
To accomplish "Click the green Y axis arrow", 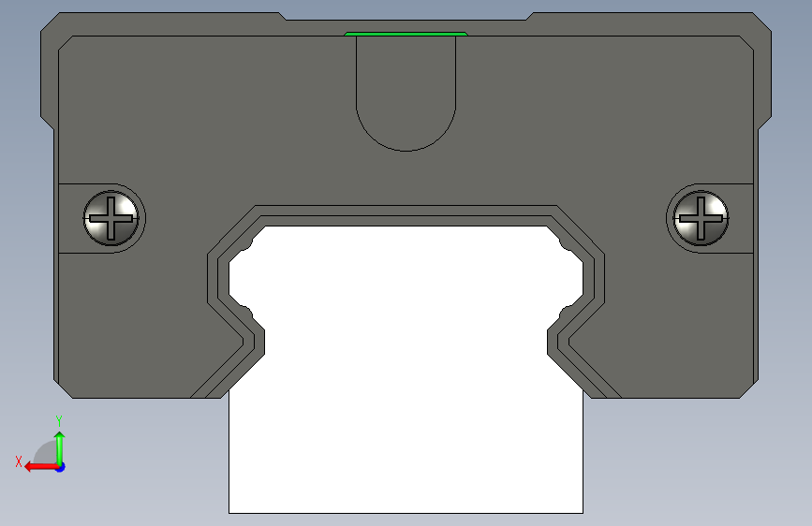I will click(60, 447).
